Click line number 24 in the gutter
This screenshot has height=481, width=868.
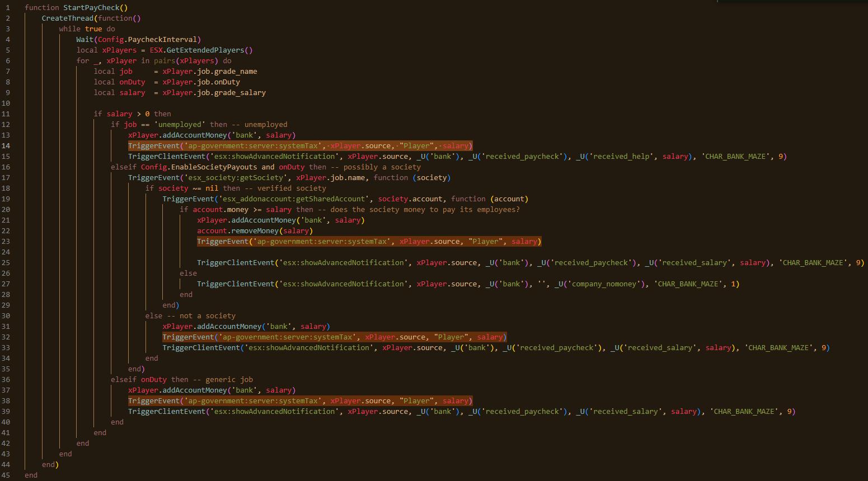coord(6,252)
